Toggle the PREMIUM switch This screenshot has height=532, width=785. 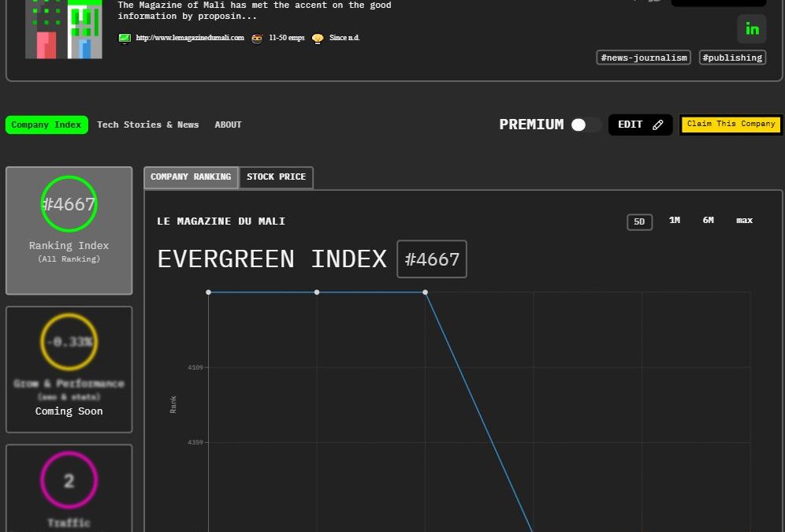(586, 125)
